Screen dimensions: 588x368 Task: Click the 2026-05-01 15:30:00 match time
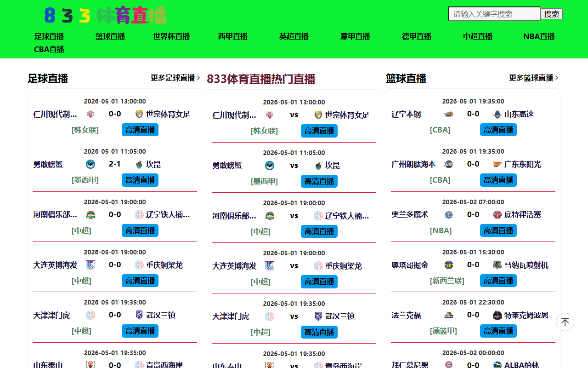(x=473, y=252)
